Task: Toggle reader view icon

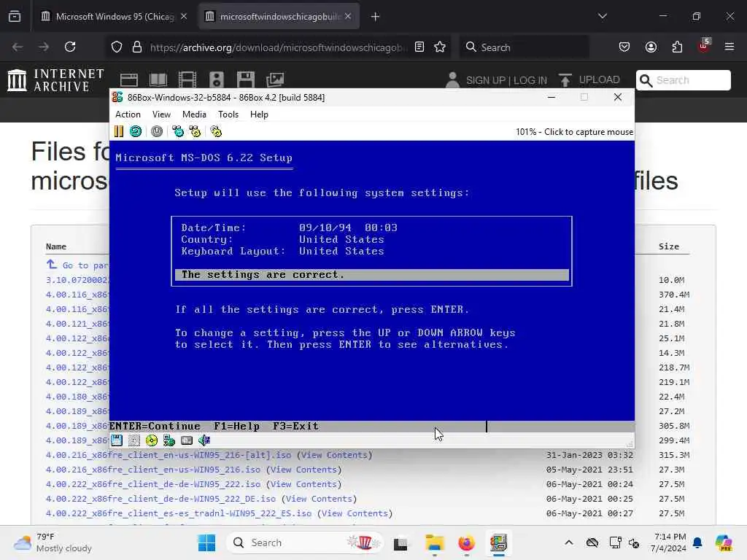Action: pos(419,47)
